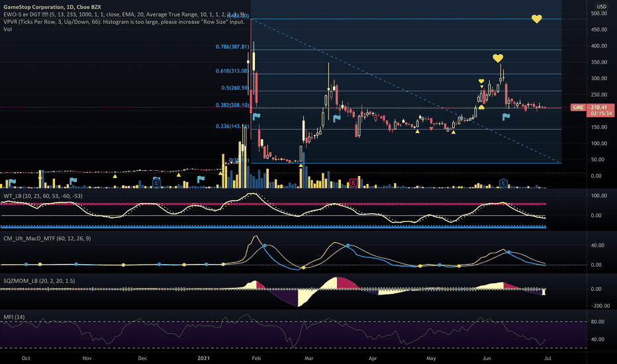617x364 pixels.
Task: Click the Jul label on time axis
Action: (547, 358)
